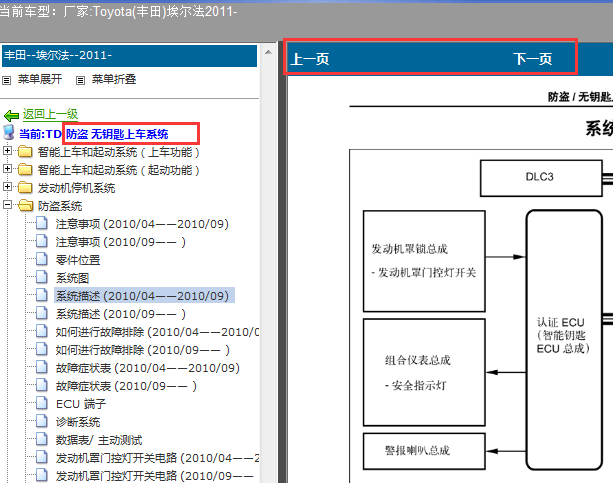
Task: Collapse the 防盗系统 tree node
Action: (x=7, y=205)
